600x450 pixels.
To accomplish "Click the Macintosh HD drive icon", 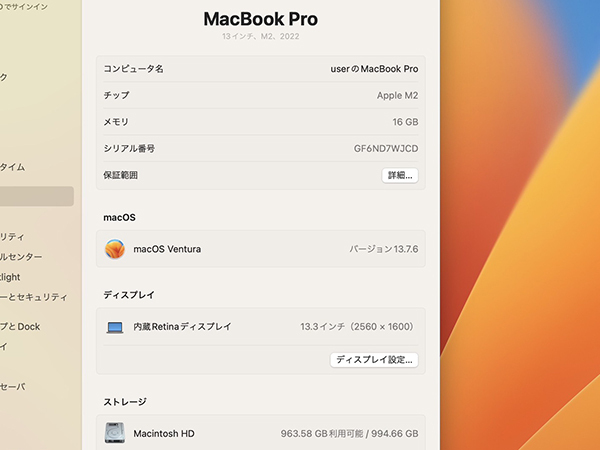I will coord(115,433).
